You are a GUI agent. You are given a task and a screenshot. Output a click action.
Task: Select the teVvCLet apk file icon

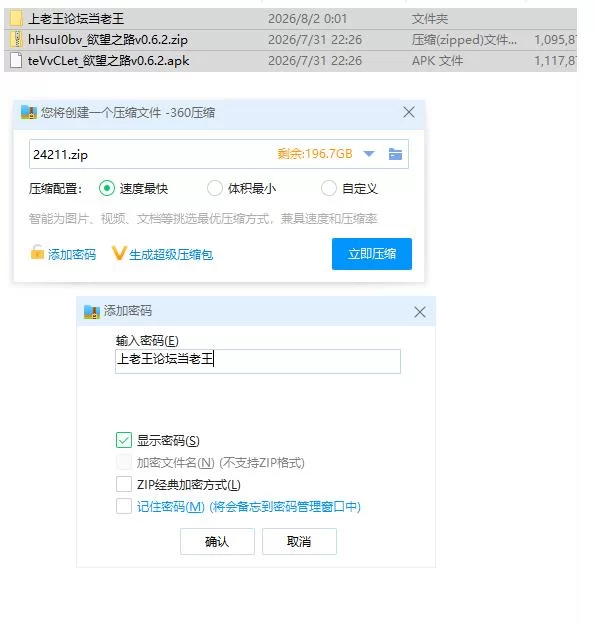point(16,60)
